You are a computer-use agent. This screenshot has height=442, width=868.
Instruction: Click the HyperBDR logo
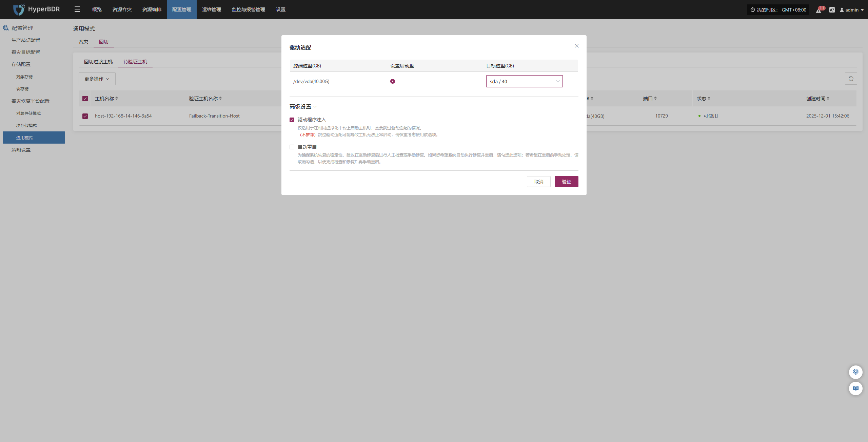coord(37,9)
